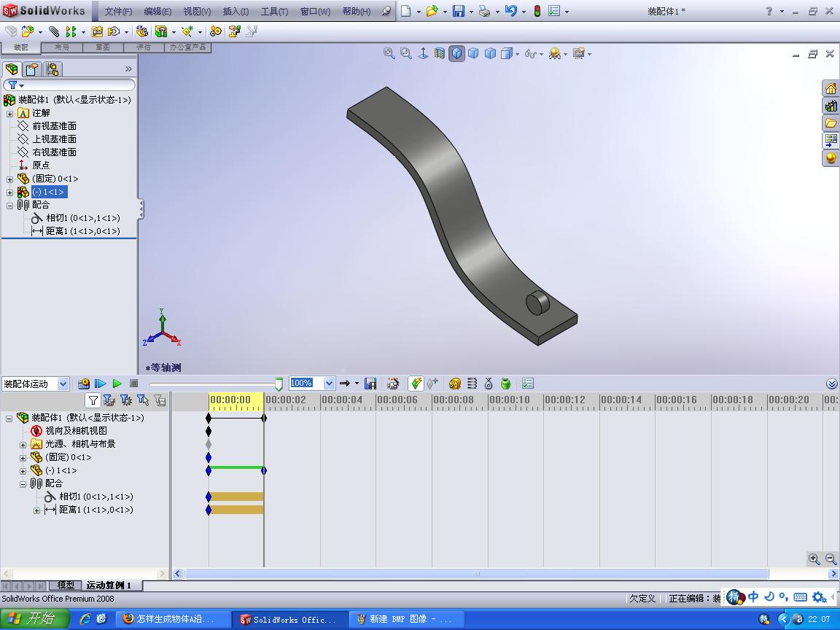Click the Linear Component Pattern icon
Screen dimensions: 840x630
click(x=71, y=31)
